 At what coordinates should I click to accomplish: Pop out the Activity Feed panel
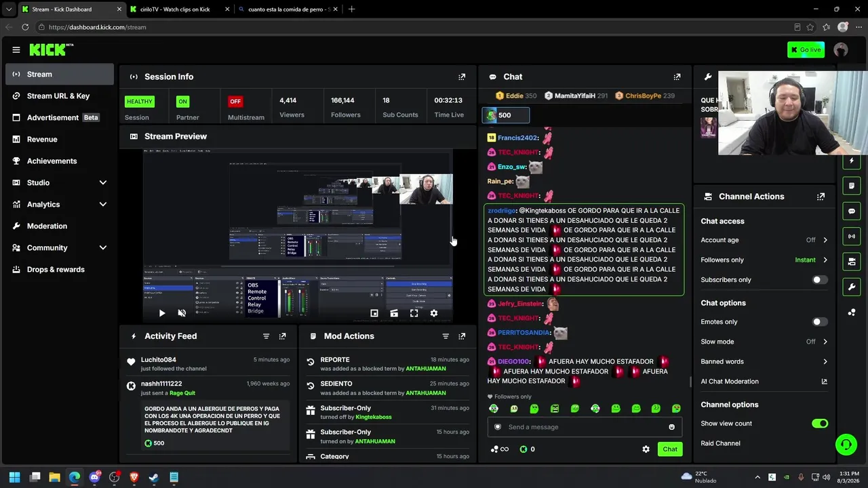coord(283,336)
